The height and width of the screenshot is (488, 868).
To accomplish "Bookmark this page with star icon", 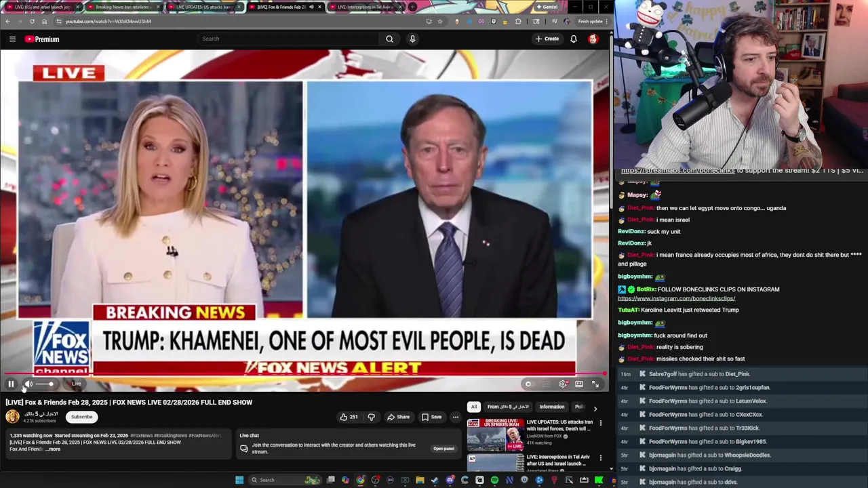I will click(440, 21).
